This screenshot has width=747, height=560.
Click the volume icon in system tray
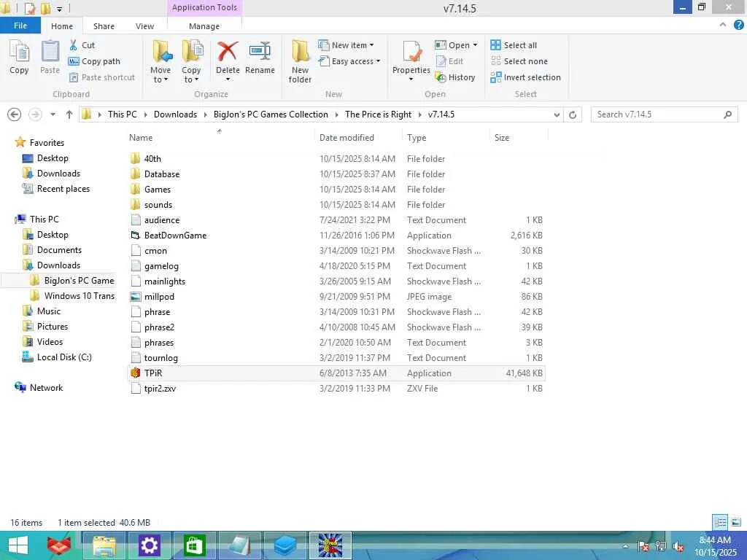coord(678,547)
